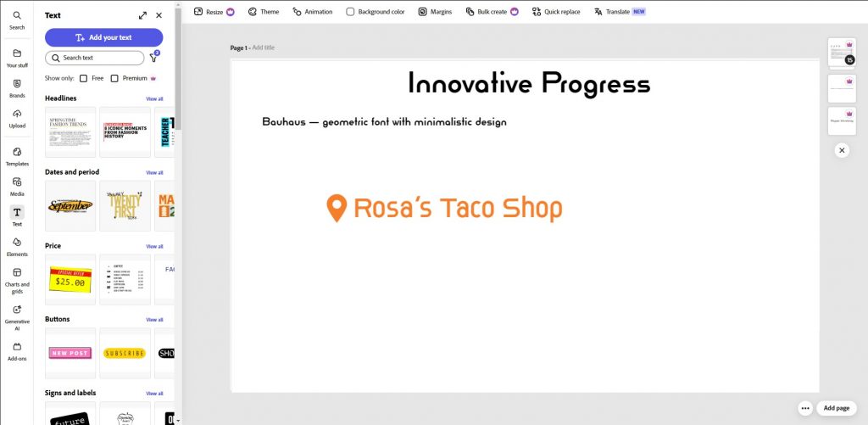The width and height of the screenshot is (868, 425).
Task: Open the more options ellipsis menu
Action: tap(805, 408)
